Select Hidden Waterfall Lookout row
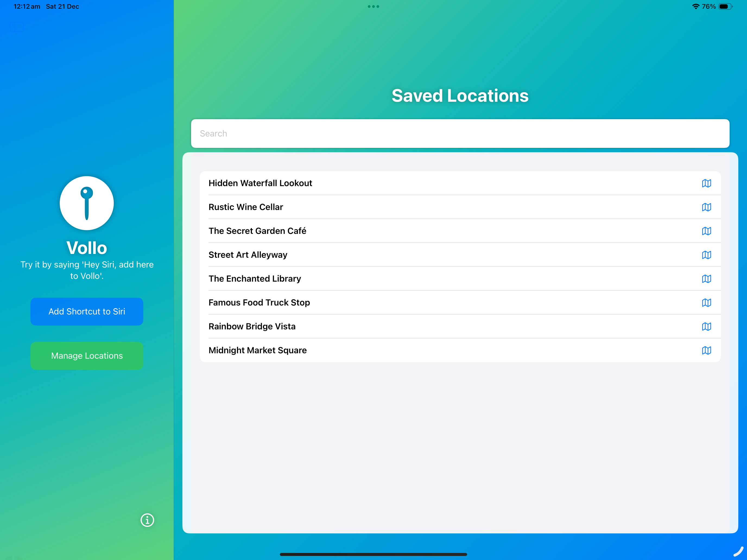 (x=460, y=183)
